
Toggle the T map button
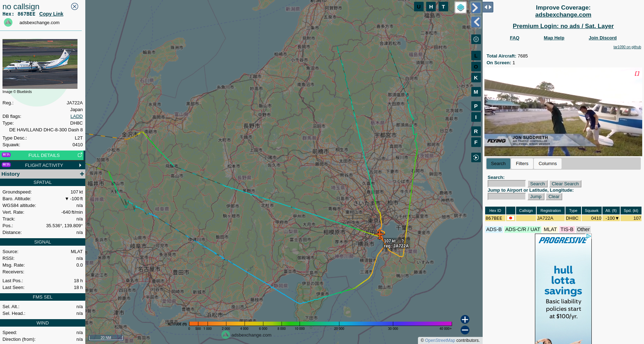[x=443, y=7]
